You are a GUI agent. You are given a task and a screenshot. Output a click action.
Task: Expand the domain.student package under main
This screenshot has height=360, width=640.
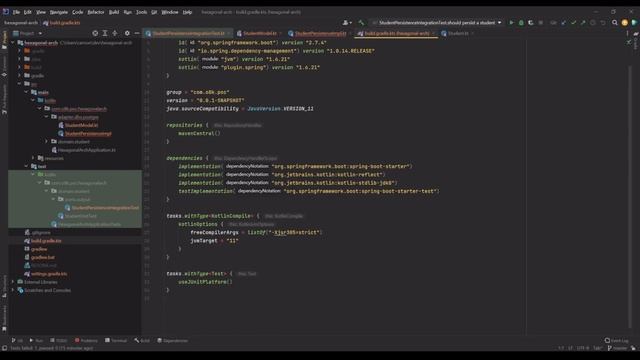pyautogui.click(x=47, y=142)
